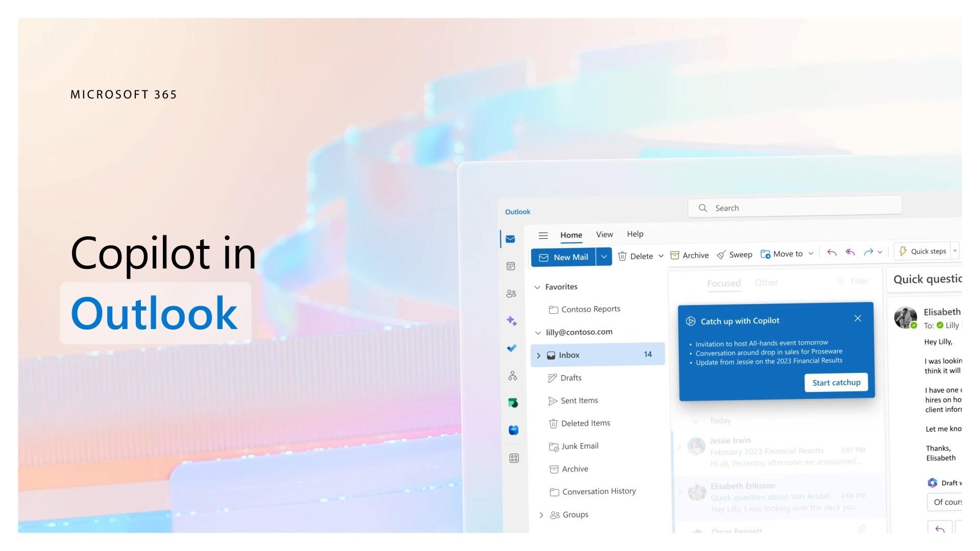Image resolution: width=980 pixels, height=551 pixels.
Task: Archive the message using the Archive toolbar icon
Action: [689, 255]
